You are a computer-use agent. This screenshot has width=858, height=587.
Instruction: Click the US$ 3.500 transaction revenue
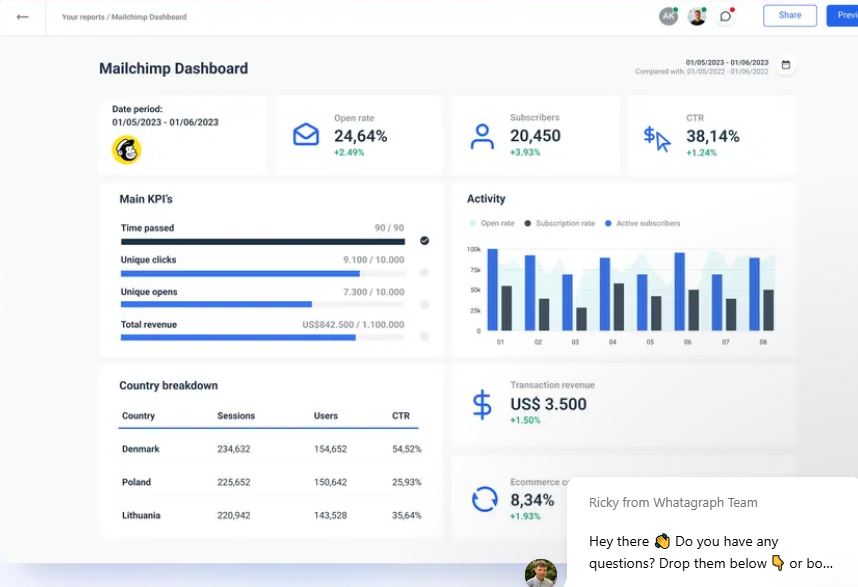(x=548, y=404)
